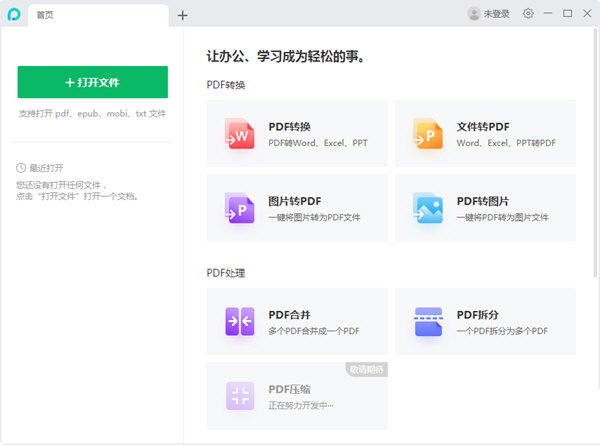Click the PDF转换 red W icon

click(x=240, y=133)
